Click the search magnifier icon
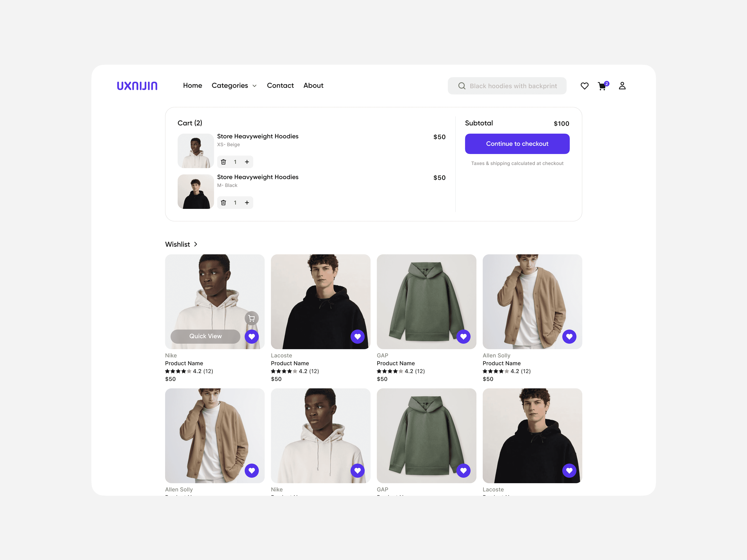Viewport: 747px width, 560px height. tap(462, 86)
